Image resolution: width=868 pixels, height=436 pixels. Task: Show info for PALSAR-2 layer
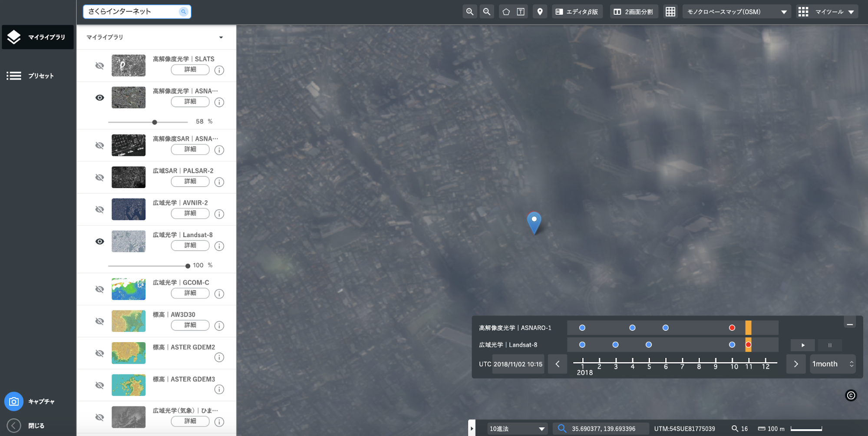219,182
